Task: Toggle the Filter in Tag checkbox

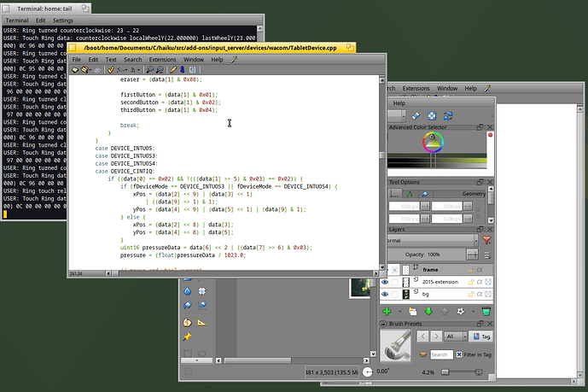Action: tap(459, 354)
